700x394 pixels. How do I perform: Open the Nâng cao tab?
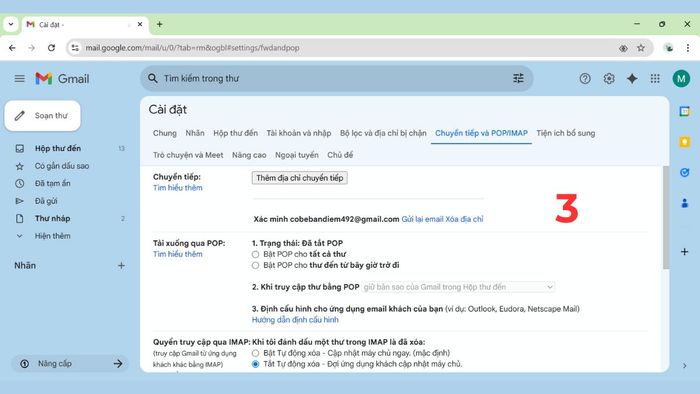(249, 155)
